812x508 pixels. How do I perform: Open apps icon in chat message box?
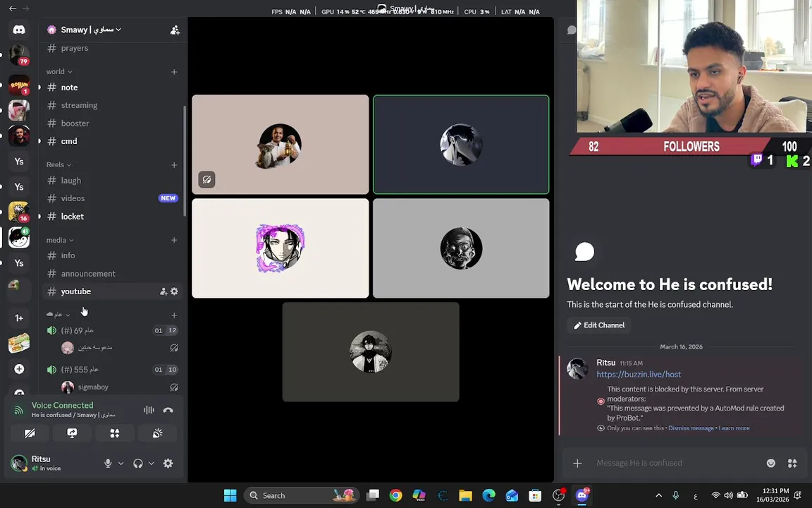pyautogui.click(x=792, y=463)
